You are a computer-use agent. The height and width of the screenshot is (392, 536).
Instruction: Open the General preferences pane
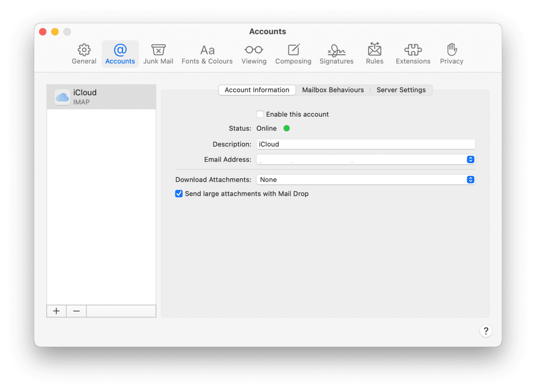(x=84, y=54)
